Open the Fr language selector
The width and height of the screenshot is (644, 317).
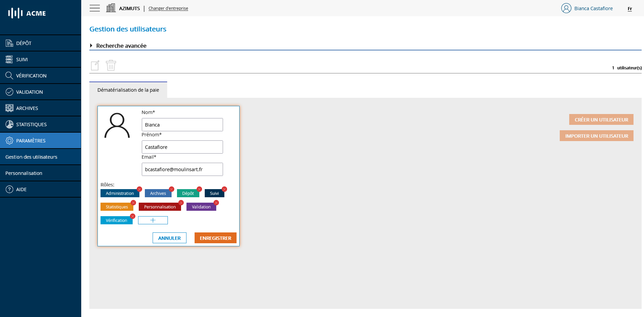tap(629, 9)
